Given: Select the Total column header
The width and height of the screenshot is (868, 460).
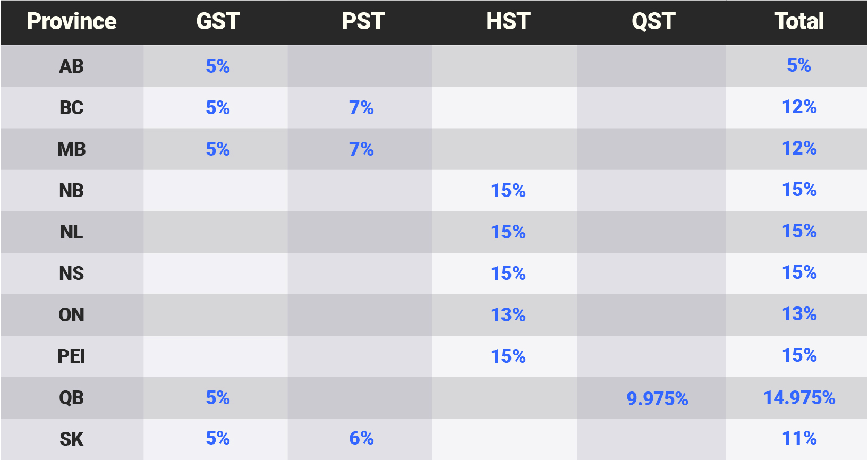Looking at the screenshot, I should click(x=799, y=21).
